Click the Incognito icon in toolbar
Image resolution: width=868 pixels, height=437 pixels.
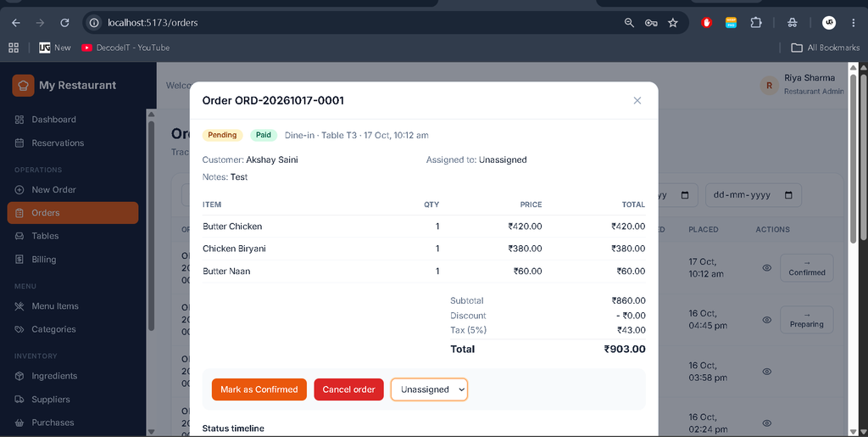coord(793,23)
